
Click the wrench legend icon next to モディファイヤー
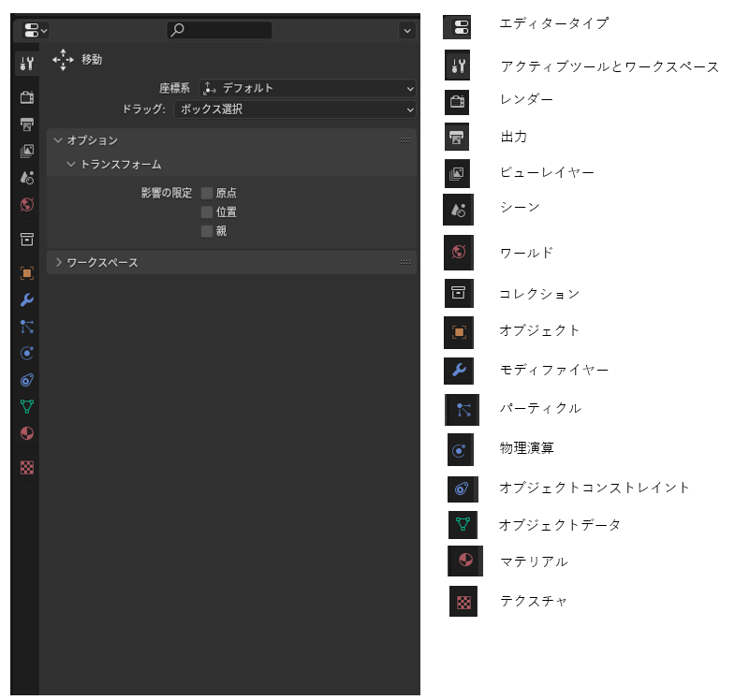click(x=459, y=371)
